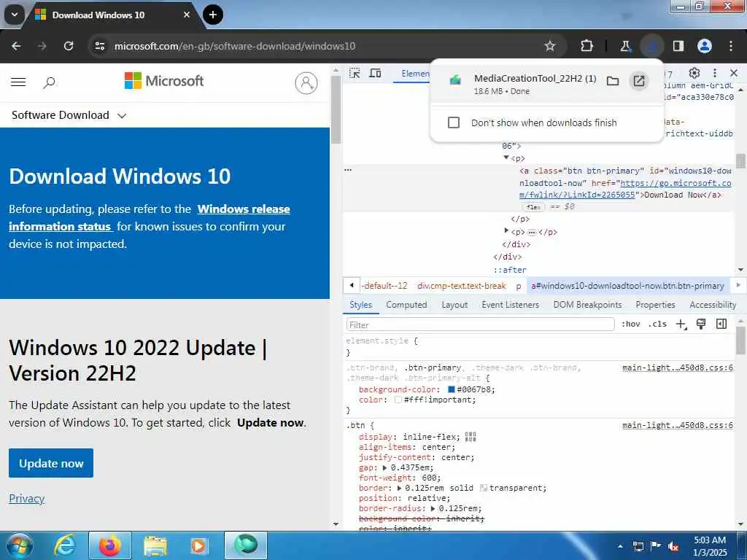Toggle :hov element state panel
747x560 pixels.
(631, 324)
